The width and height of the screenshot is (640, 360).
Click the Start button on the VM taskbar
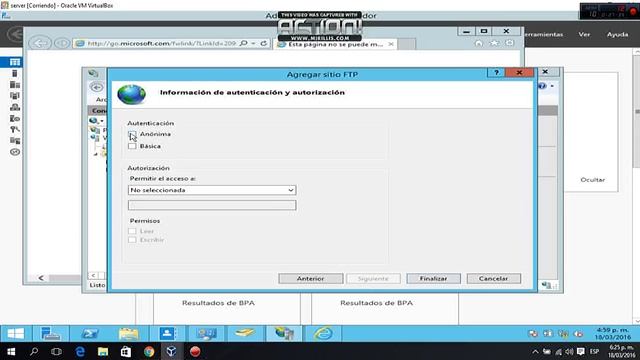pos(16,333)
